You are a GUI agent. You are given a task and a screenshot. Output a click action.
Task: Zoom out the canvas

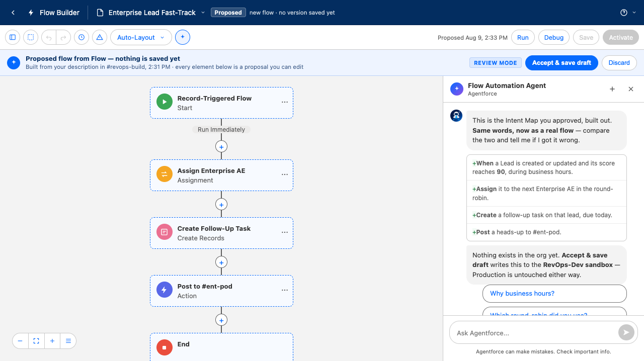pos(20,341)
